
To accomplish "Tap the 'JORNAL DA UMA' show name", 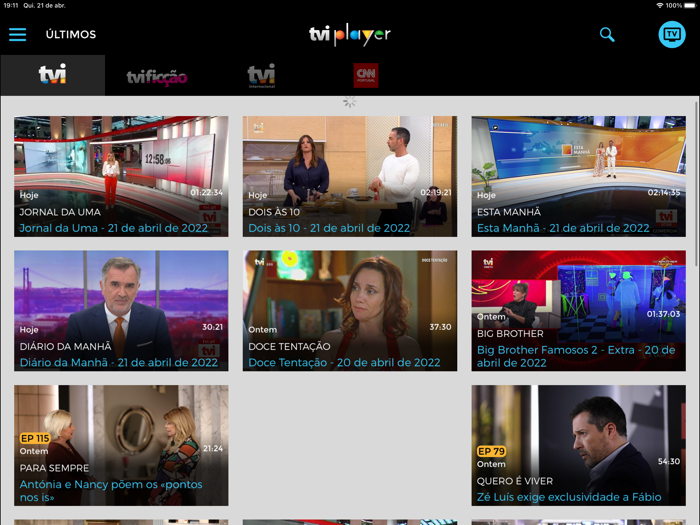I will coord(60,212).
